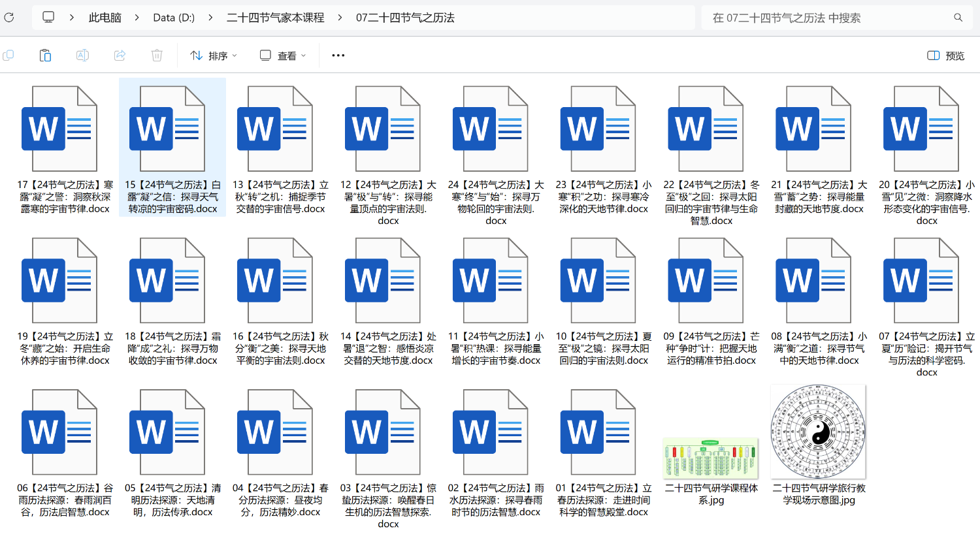Click the rename icon in toolbar
This screenshot has width=980, height=540.
pyautogui.click(x=82, y=56)
